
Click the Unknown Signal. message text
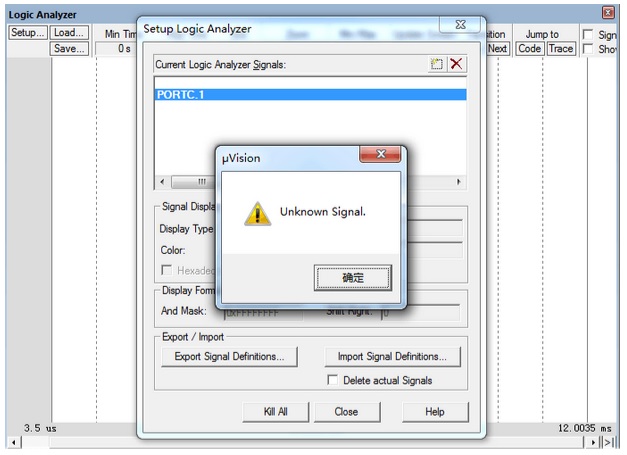coord(323,212)
